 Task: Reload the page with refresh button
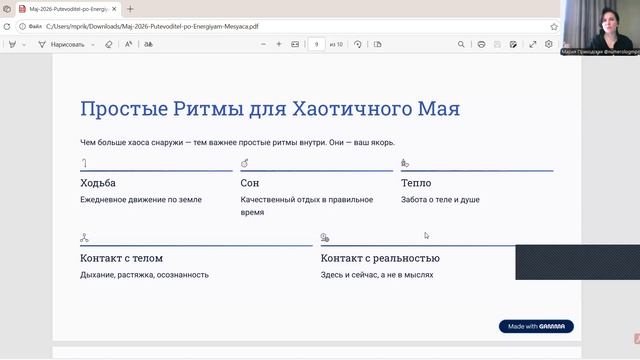click(x=7, y=27)
